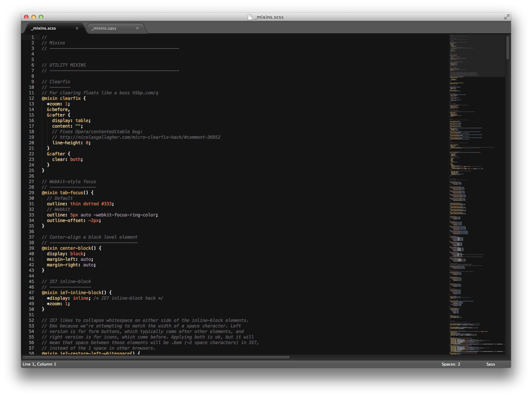Click the 'clear: both;' line
This screenshot has height=397, width=532.
click(x=67, y=159)
